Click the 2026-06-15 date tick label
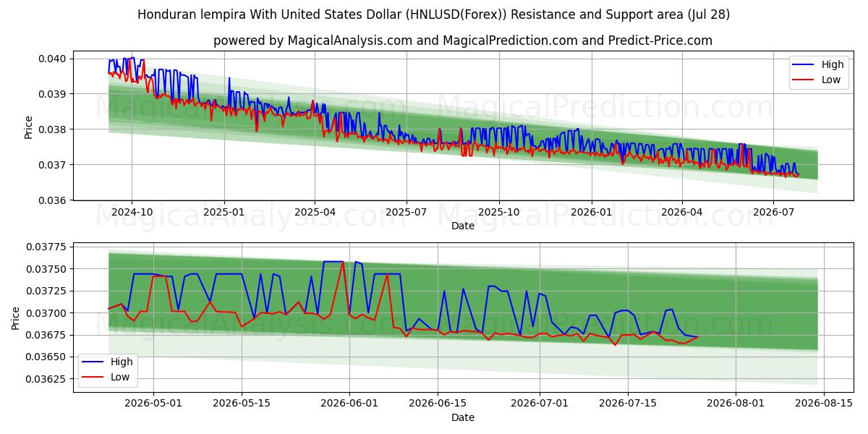Viewport: 868px width, 434px height. [x=438, y=404]
